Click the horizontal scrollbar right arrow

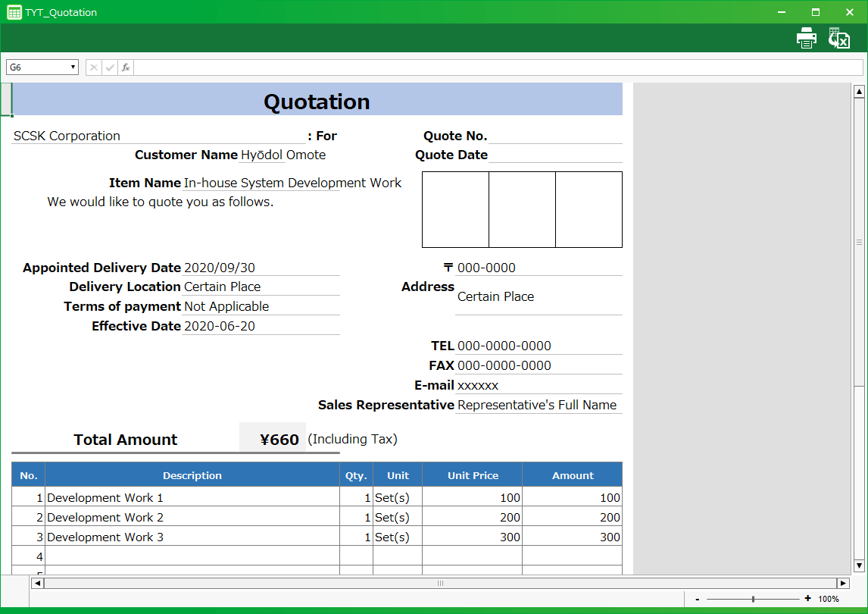(x=843, y=584)
